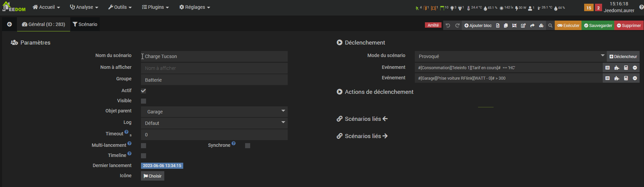Click the Nom du scénario field

click(x=214, y=56)
